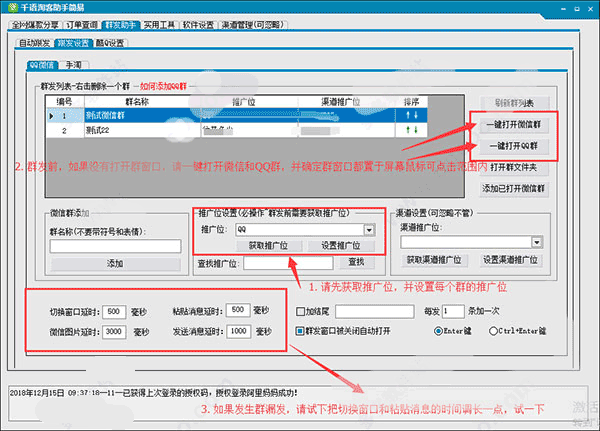Move 测试微信群 row up with the up arrow
Image resolution: width=600 pixels, height=431 pixels.
(408, 115)
